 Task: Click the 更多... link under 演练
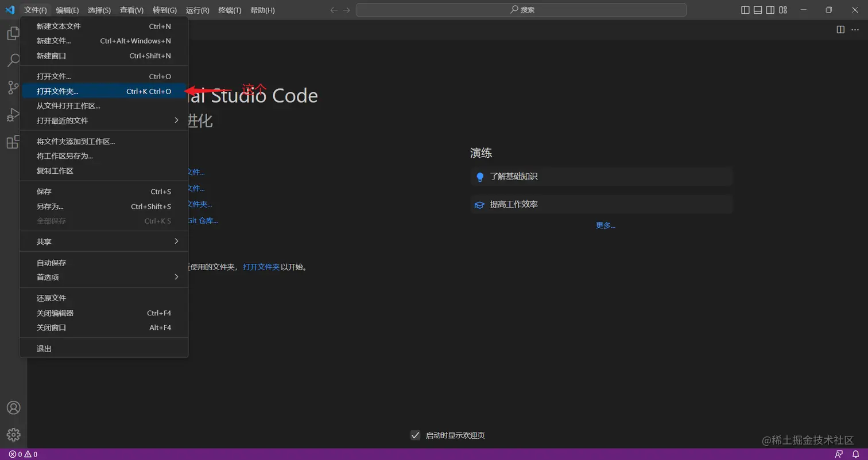[x=606, y=225]
